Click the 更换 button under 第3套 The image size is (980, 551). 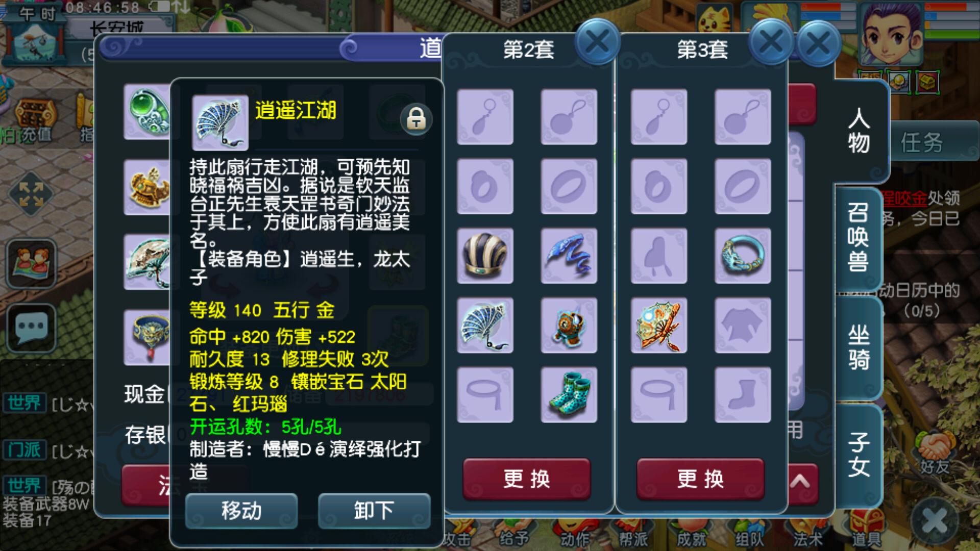point(700,479)
